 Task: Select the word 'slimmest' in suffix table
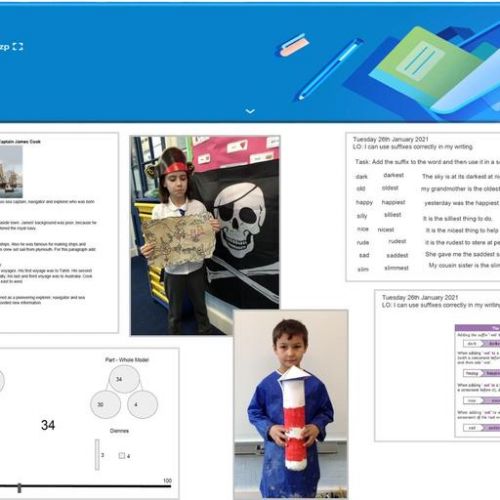pyautogui.click(x=396, y=268)
